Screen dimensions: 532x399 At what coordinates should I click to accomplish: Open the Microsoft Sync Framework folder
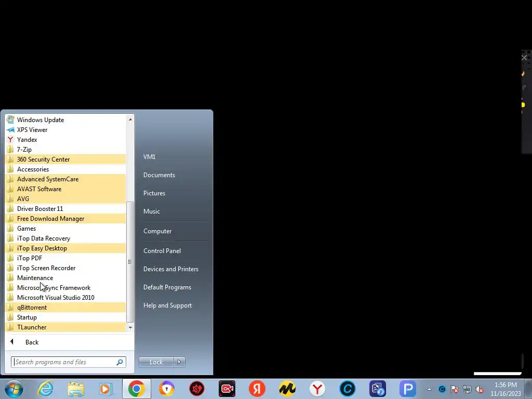pos(65,287)
